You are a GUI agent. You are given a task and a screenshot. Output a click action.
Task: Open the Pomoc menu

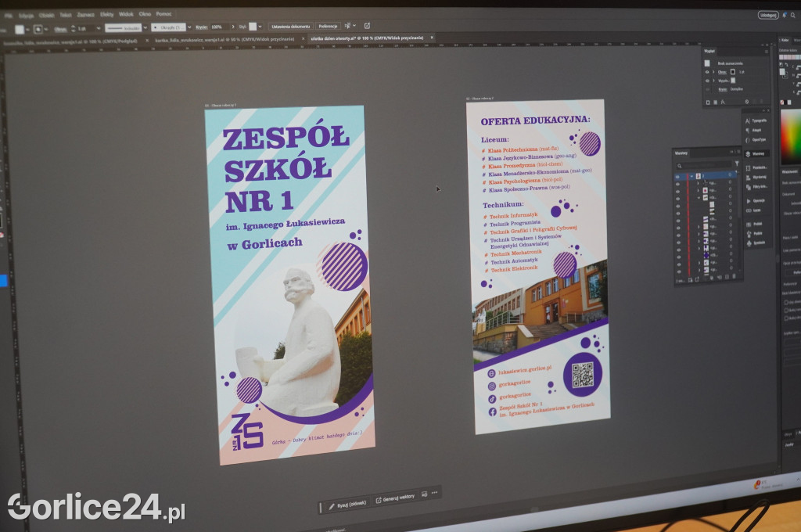163,14
